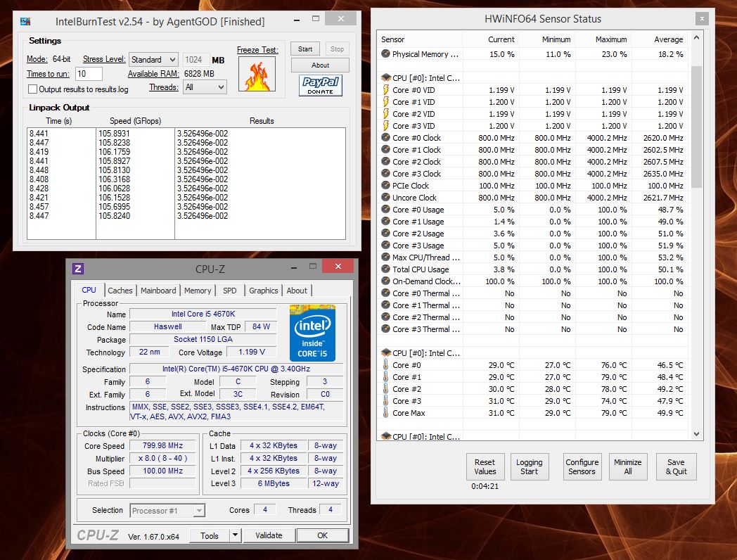Click the Times to run input field
Viewport: 737px width, 560px height.
pyautogui.click(x=89, y=74)
